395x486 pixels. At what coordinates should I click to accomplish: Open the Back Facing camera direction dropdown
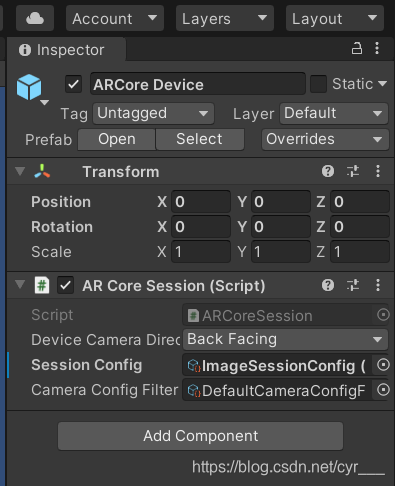(285, 339)
